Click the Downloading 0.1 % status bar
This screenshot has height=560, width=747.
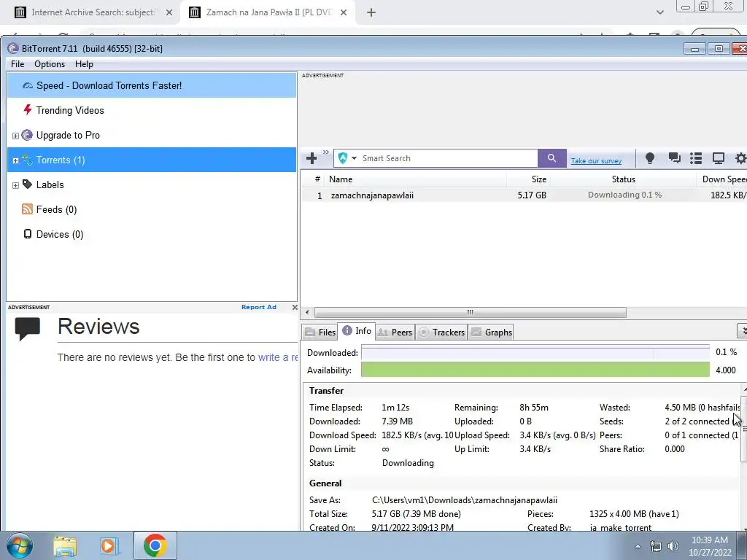click(x=624, y=195)
